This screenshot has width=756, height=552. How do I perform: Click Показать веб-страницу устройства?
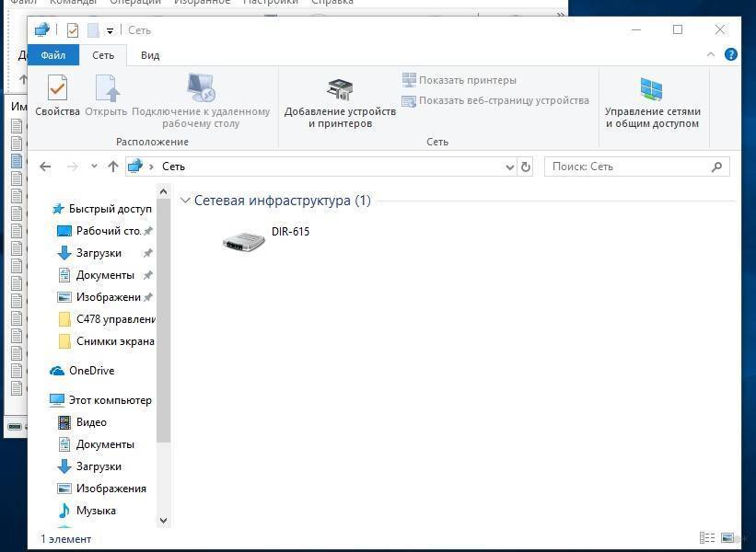click(495, 100)
